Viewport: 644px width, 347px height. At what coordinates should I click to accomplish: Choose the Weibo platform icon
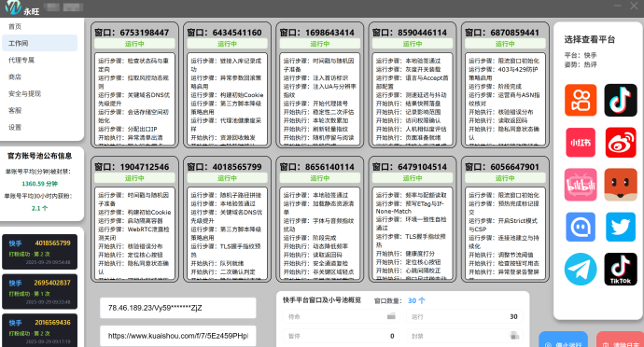coord(621,143)
